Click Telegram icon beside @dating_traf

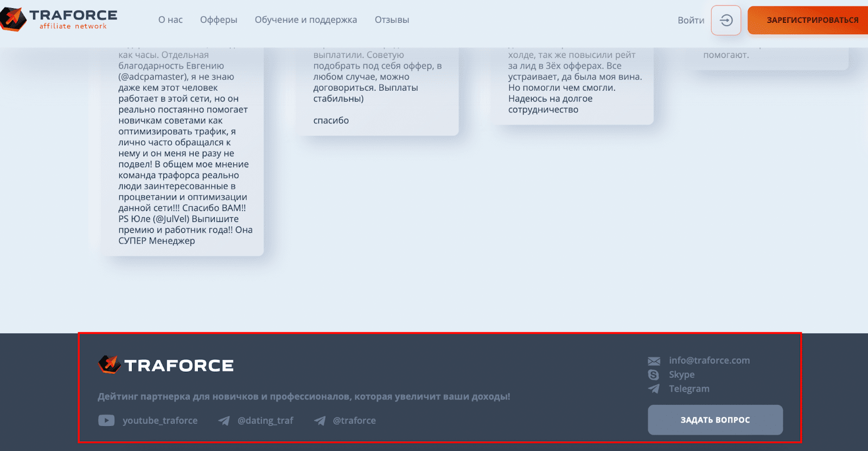[224, 421]
